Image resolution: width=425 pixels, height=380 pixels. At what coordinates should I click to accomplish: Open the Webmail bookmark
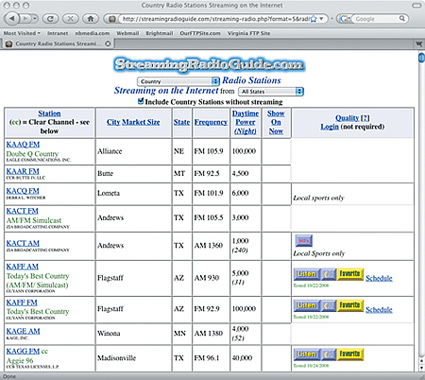tap(128, 33)
